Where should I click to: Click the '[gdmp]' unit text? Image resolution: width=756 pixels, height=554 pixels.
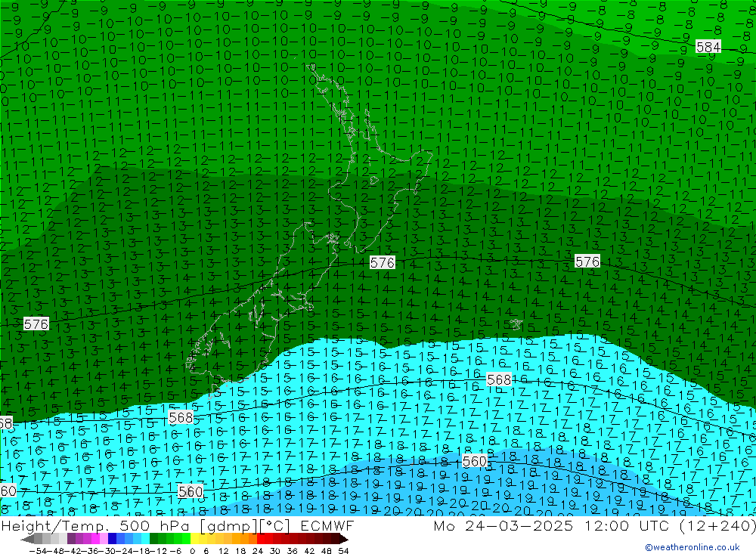coord(230,525)
